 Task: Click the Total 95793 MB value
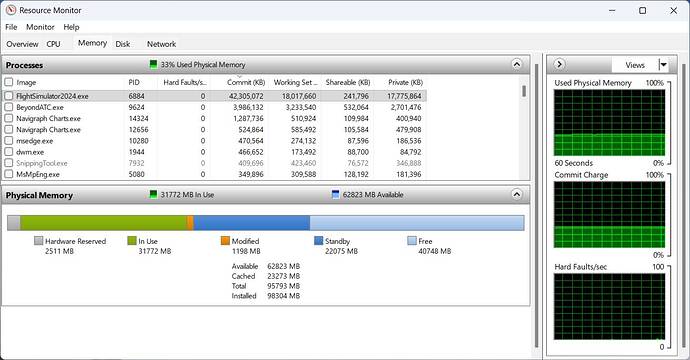tap(283, 286)
